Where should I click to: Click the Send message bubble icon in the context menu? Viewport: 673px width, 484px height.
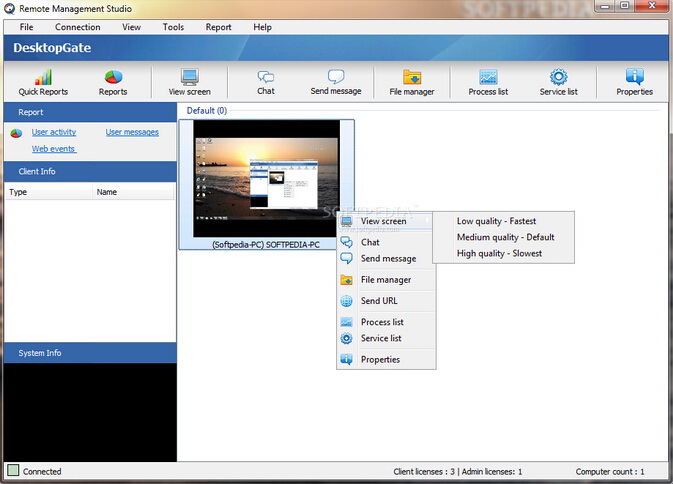346,258
